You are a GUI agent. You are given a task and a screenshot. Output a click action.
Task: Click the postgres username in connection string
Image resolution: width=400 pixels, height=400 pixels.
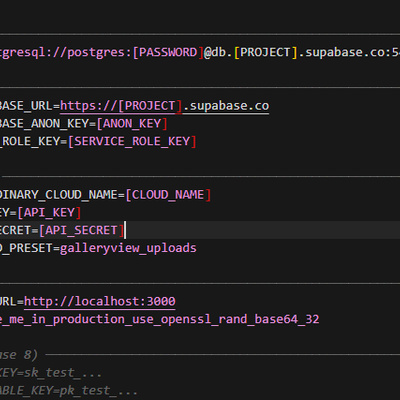pyautogui.click(x=96, y=53)
